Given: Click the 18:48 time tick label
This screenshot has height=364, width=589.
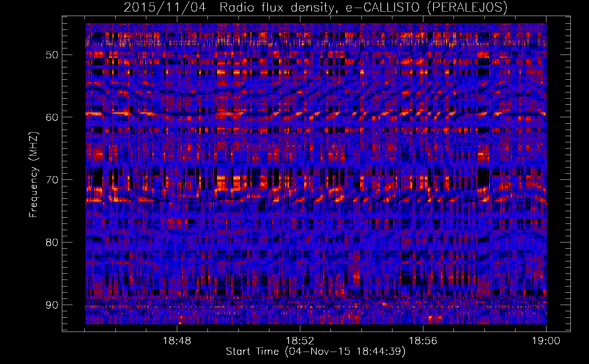Looking at the screenshot, I should [177, 341].
